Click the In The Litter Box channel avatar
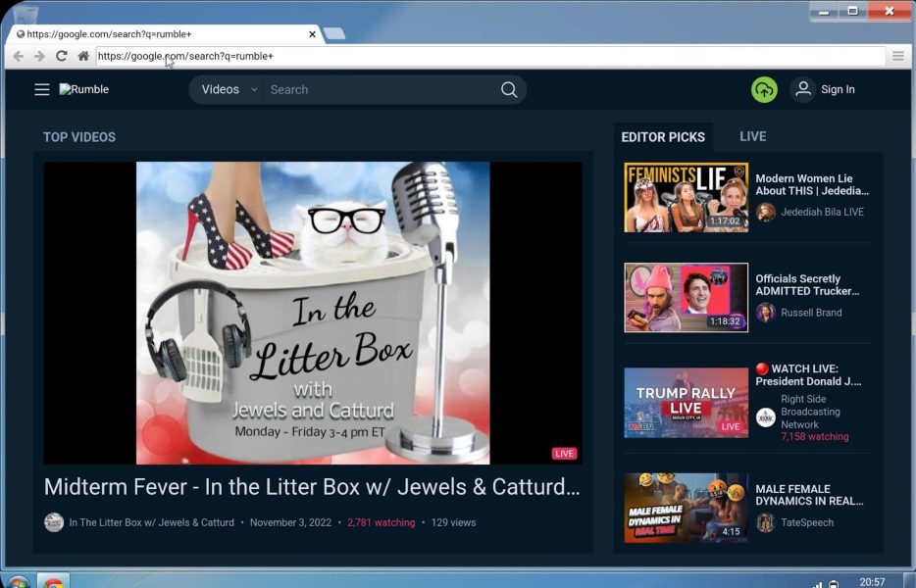The width and height of the screenshot is (916, 588). coord(54,522)
